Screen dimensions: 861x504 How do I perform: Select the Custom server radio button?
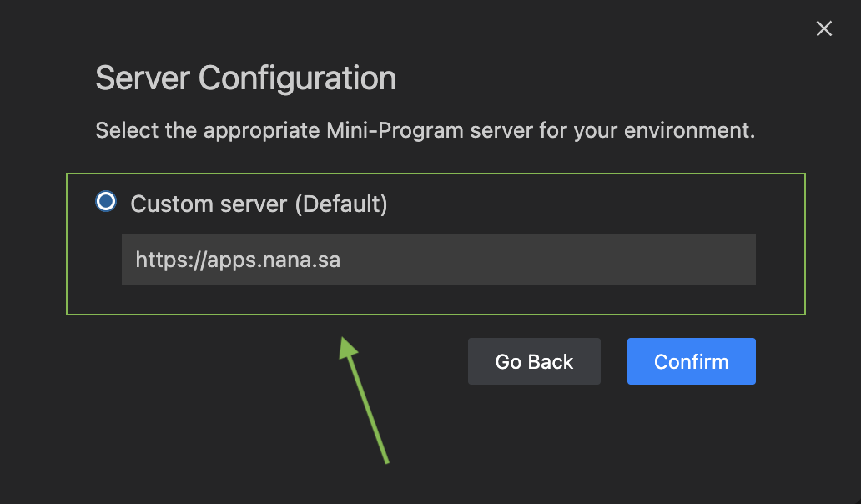tap(106, 201)
